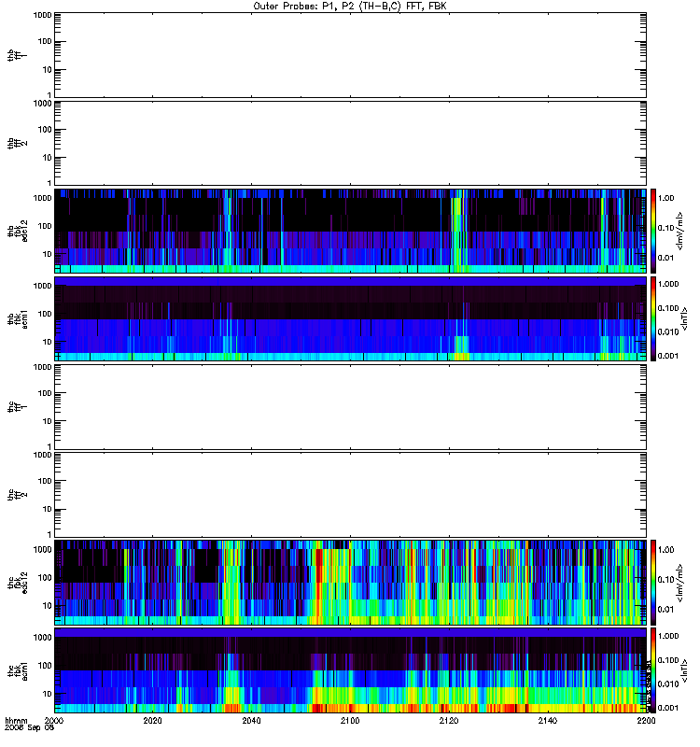Click the <|mV/m|> unit label beside thc edc12 color bar
The height and width of the screenshot is (747, 700).
[x=680, y=583]
